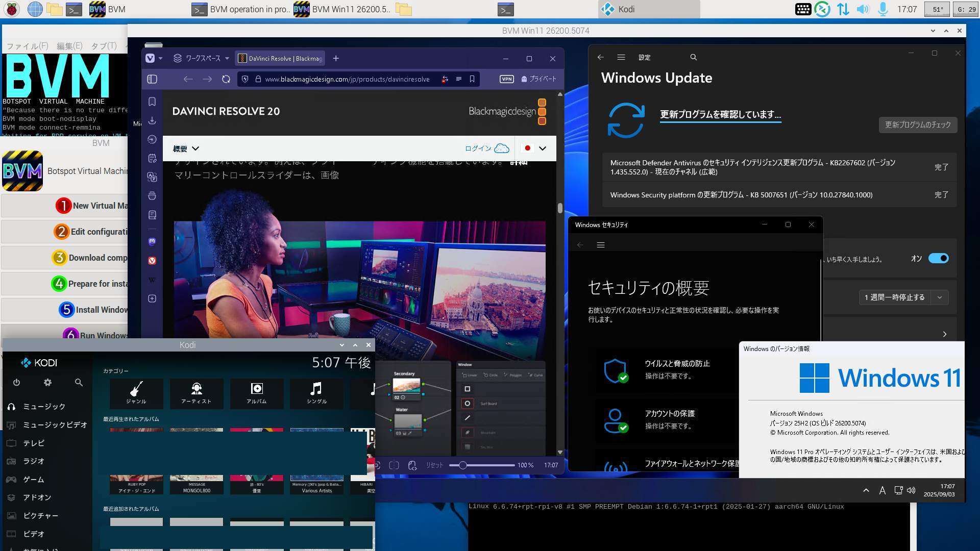The height and width of the screenshot is (551, 980).
Task: Click the VPN button in address bar
Action: coord(506,79)
